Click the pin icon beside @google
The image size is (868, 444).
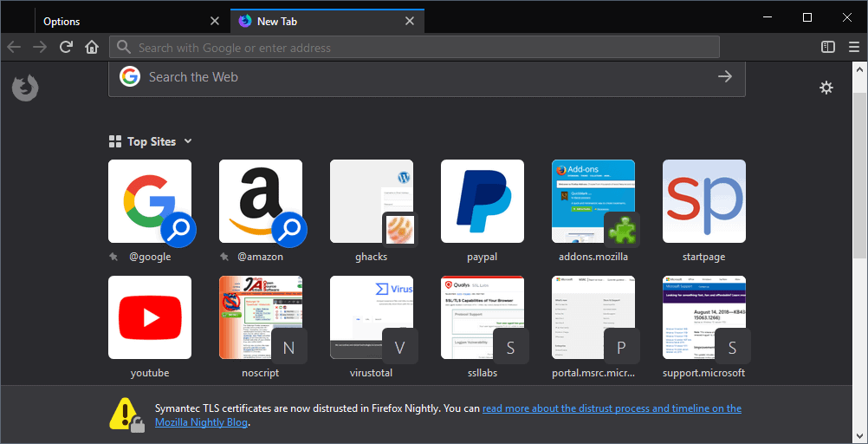coord(114,258)
